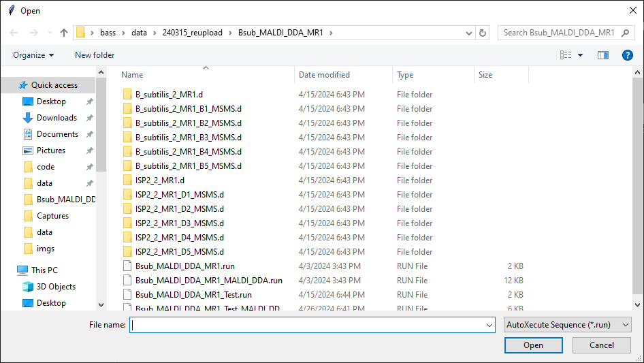This screenshot has height=363, width=644.
Task: Click the Open button
Action: (x=533, y=345)
